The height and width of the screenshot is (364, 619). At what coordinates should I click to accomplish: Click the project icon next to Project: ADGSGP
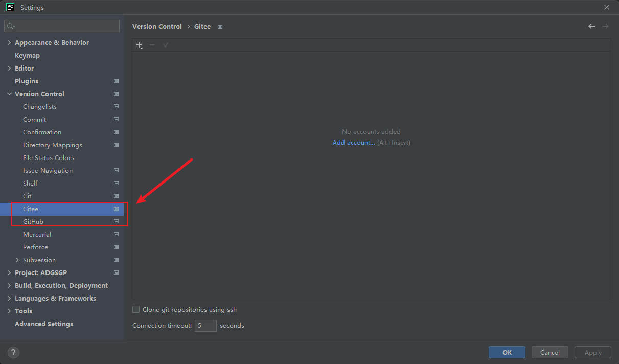click(x=116, y=272)
